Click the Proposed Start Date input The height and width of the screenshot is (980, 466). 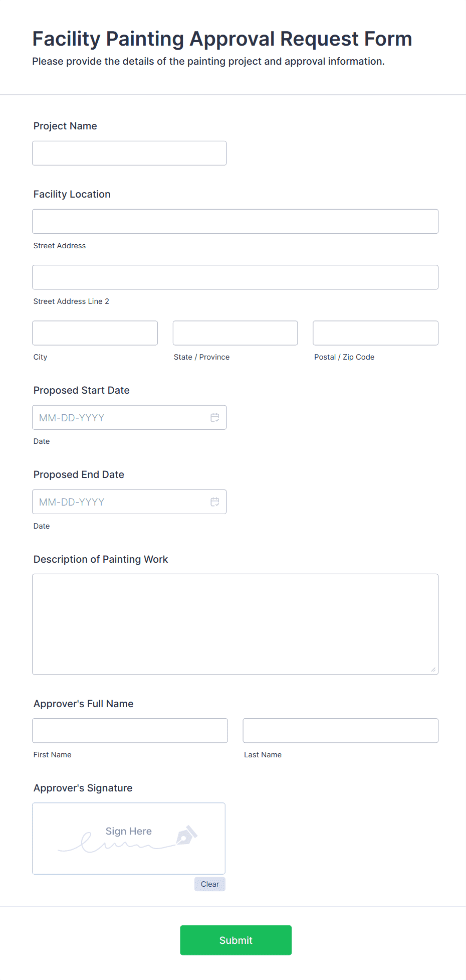coord(120,417)
